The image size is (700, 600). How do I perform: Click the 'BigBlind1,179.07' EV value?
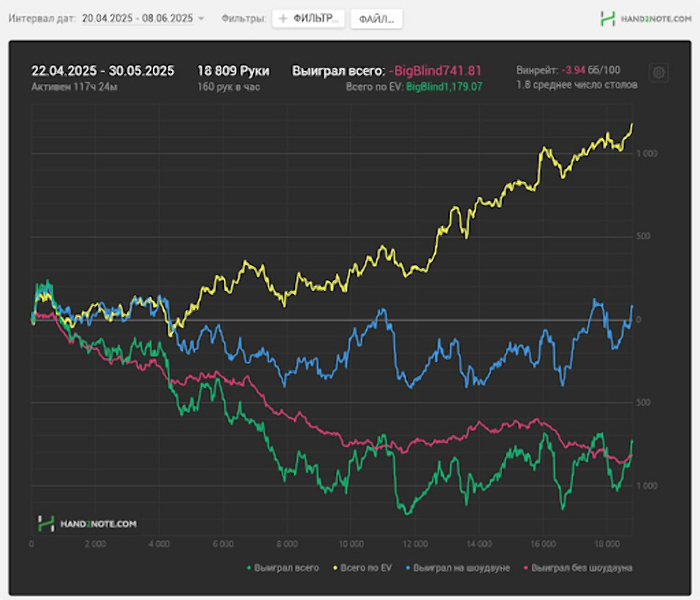pyautogui.click(x=444, y=87)
